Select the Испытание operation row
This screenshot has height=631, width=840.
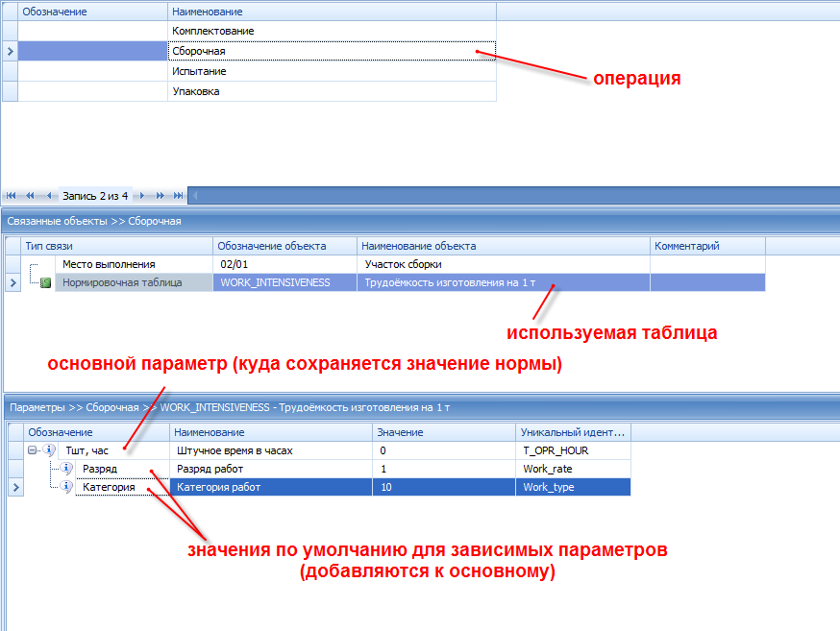click(258, 71)
